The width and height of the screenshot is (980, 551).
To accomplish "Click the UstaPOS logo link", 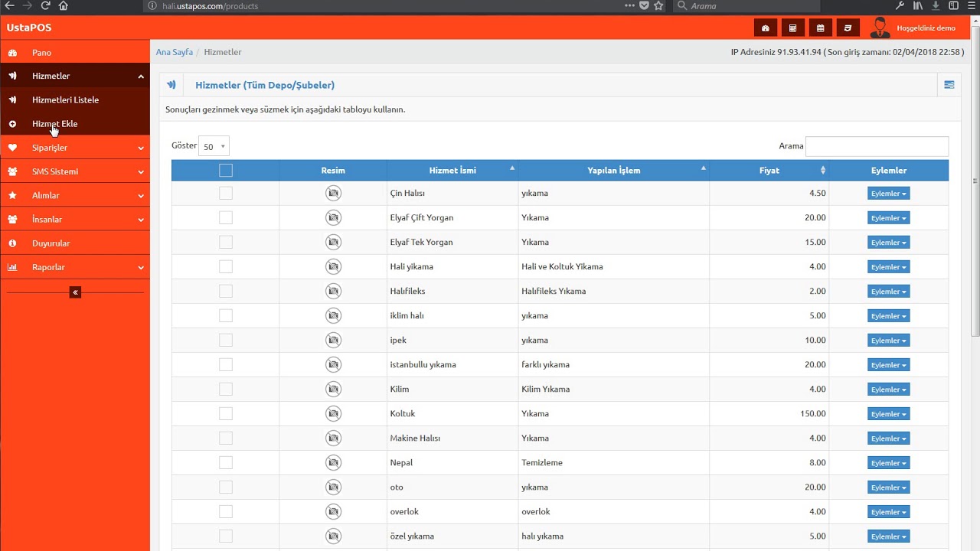I will (29, 28).
